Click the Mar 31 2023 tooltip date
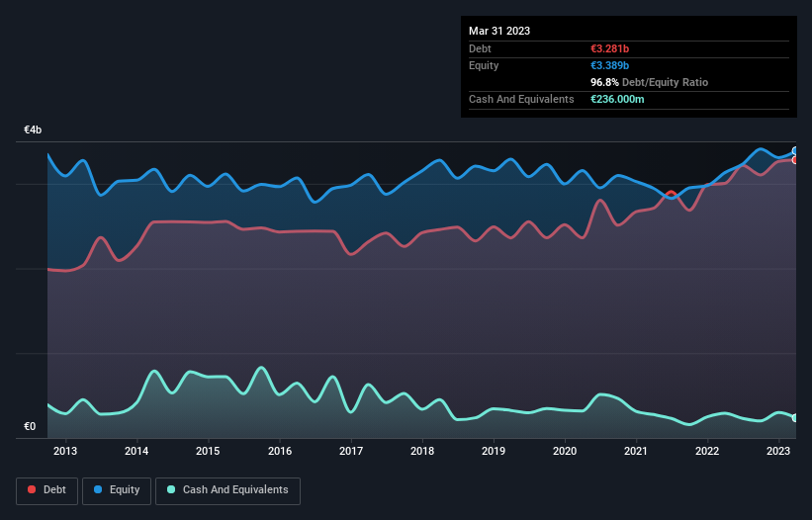The image size is (812, 520). pyautogui.click(x=499, y=31)
